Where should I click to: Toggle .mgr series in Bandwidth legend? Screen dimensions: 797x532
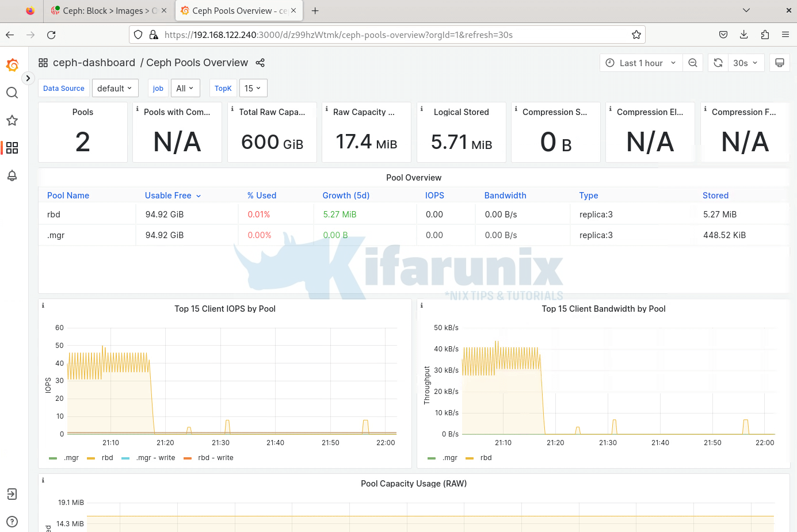(x=449, y=458)
